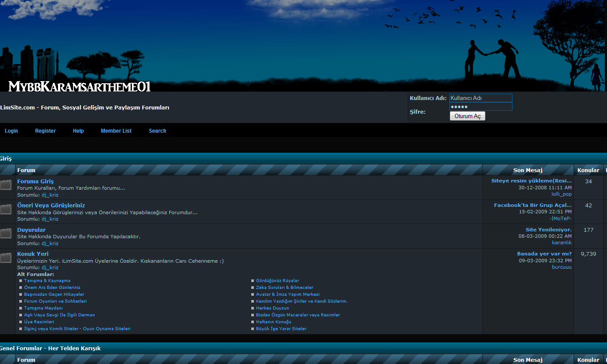This screenshot has width=607, height=364.
Task: Open latest post Banada yer var mı?
Action: pos(544,254)
